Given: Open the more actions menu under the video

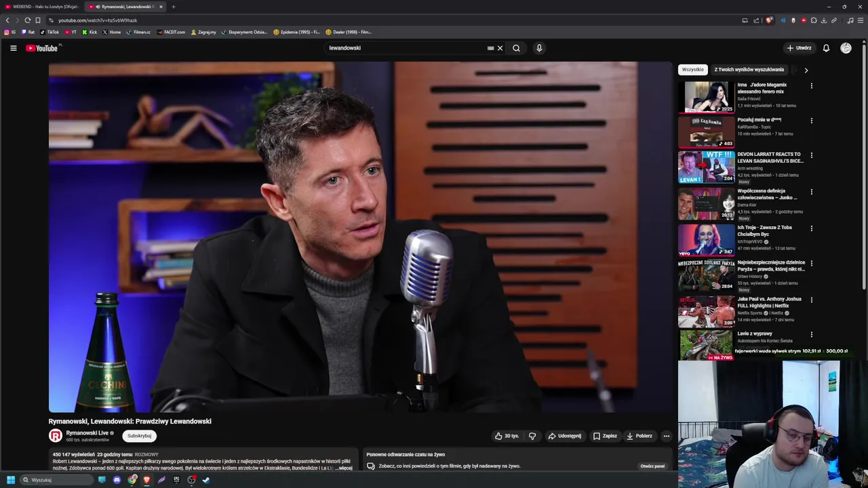Looking at the screenshot, I should (667, 436).
